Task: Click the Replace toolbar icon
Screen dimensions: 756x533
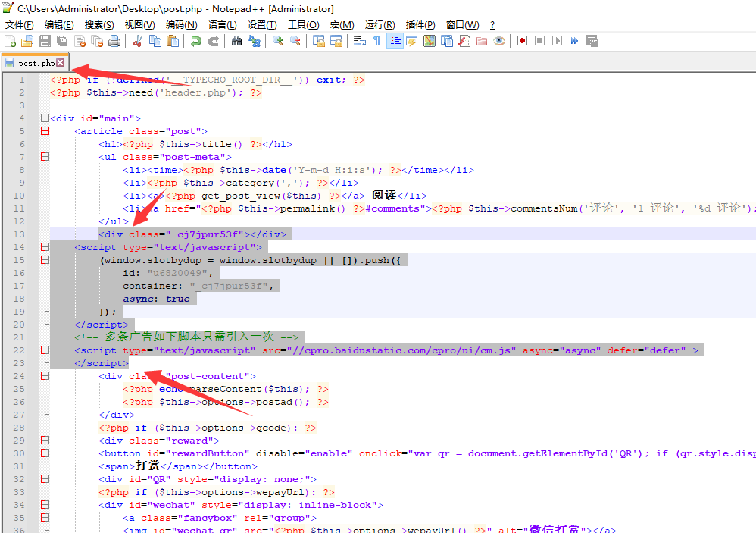Action: point(254,41)
